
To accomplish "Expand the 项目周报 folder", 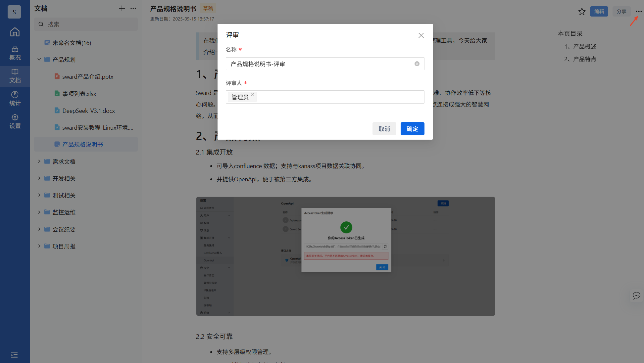I will 39,246.
